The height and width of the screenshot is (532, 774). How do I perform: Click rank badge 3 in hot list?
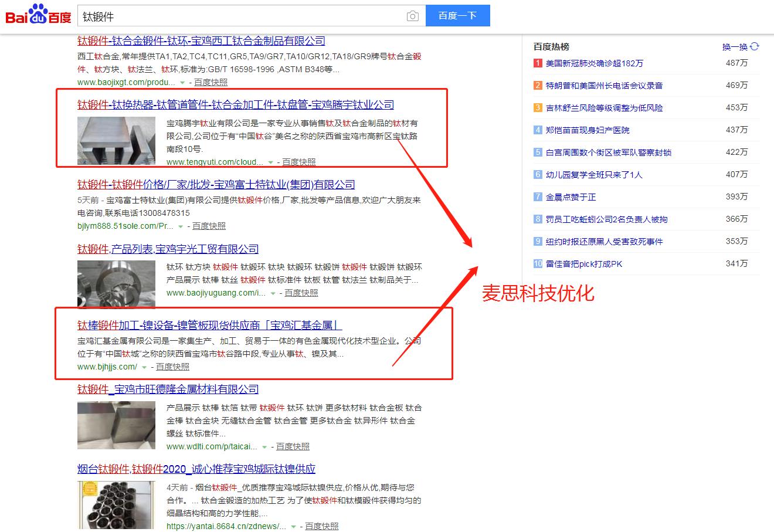pyautogui.click(x=538, y=108)
